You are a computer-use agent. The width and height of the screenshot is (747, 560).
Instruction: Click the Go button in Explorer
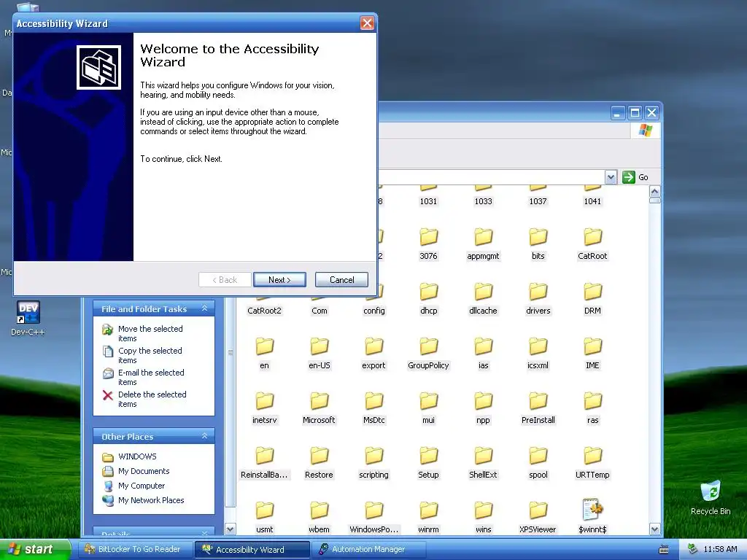(x=635, y=177)
